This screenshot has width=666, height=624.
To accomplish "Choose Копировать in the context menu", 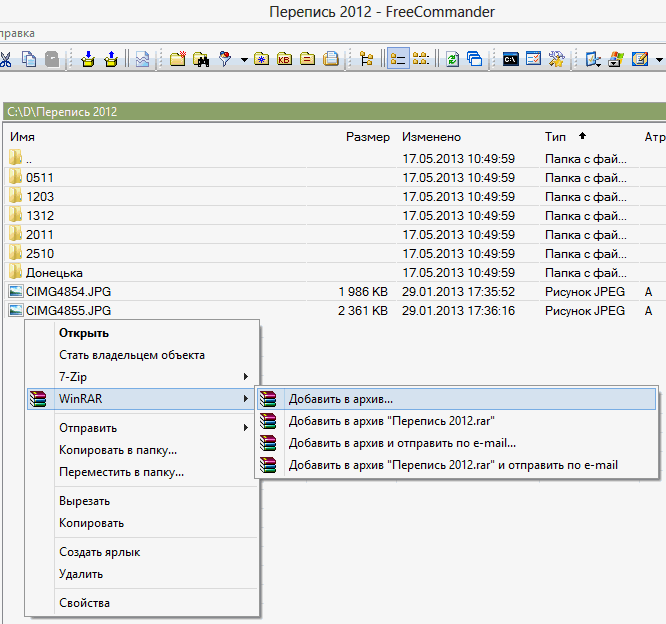I will click(142, 523).
